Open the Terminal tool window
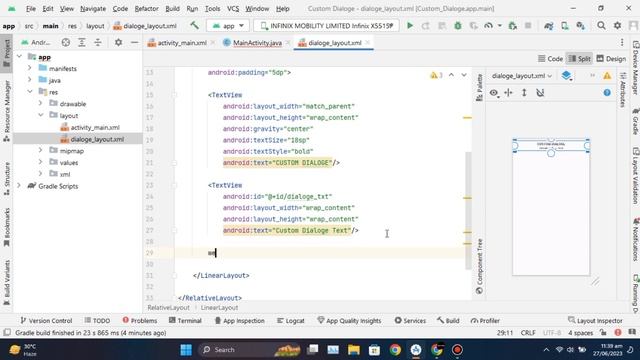This screenshot has height=360, width=640. [x=185, y=321]
